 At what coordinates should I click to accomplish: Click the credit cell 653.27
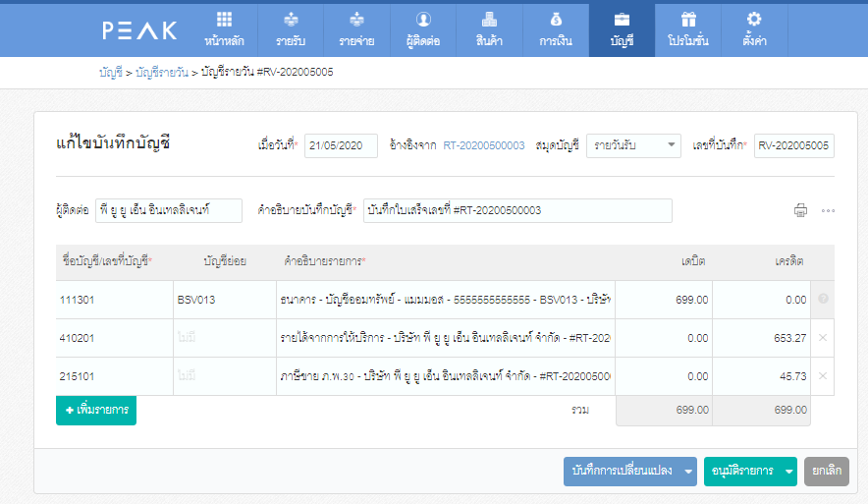tap(762, 338)
